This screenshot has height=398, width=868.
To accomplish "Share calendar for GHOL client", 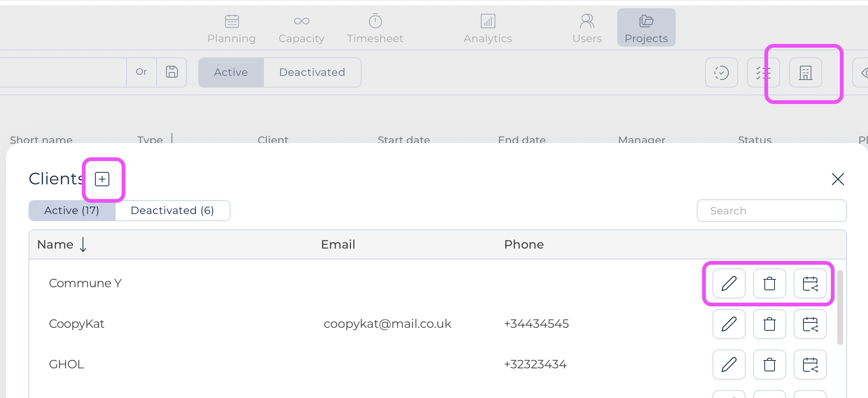I will (x=810, y=365).
